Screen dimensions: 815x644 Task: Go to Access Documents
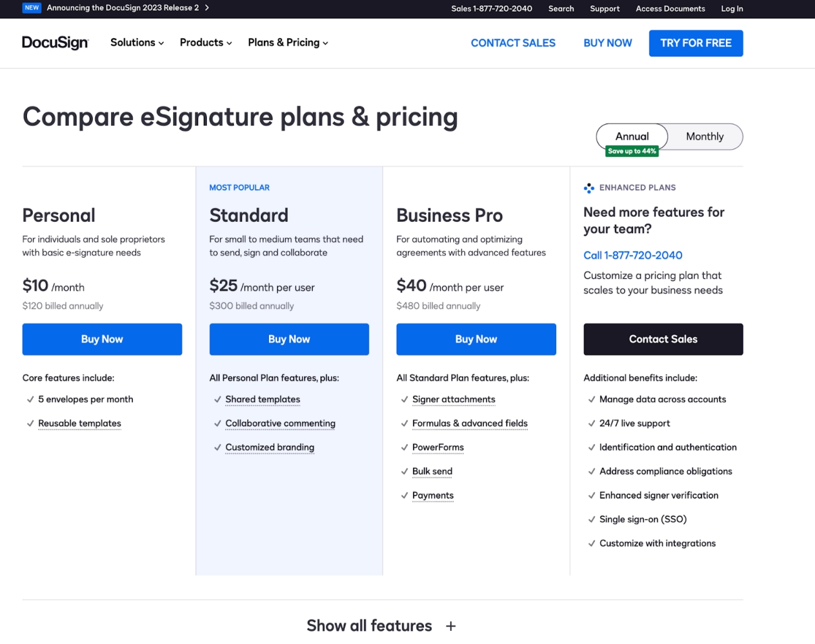pos(670,9)
